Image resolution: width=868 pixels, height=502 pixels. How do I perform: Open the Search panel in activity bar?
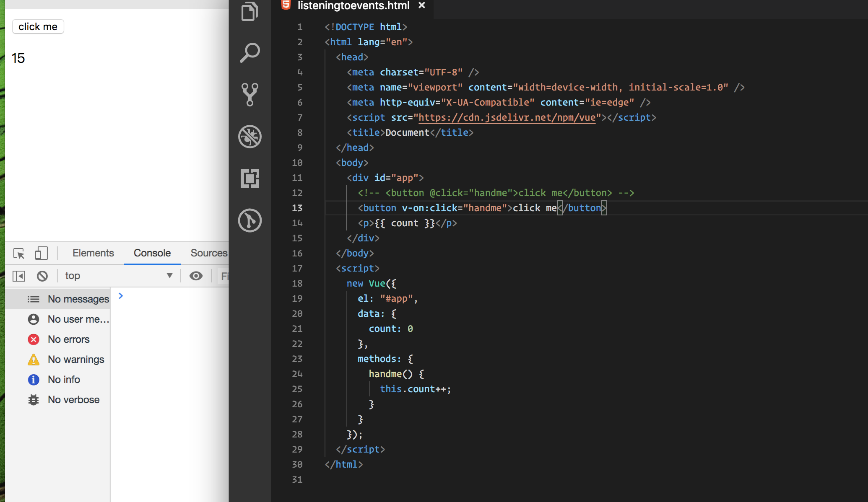pos(250,53)
